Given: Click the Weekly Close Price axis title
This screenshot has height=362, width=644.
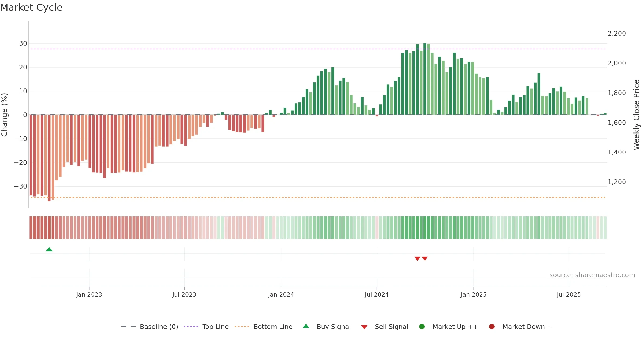Looking at the screenshot, I should tap(636, 115).
